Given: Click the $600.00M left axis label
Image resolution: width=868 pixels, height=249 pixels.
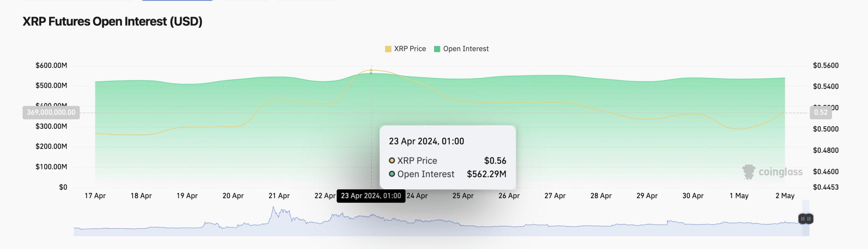Looking at the screenshot, I should (51, 65).
